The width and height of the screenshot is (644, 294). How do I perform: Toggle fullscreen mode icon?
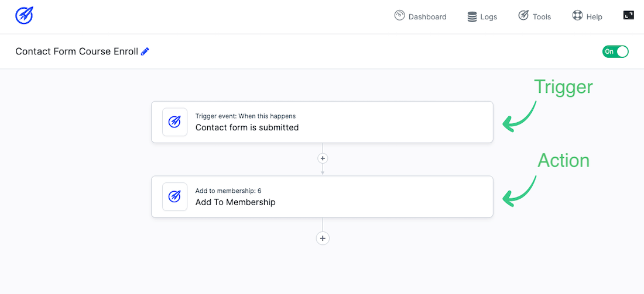pos(628,15)
